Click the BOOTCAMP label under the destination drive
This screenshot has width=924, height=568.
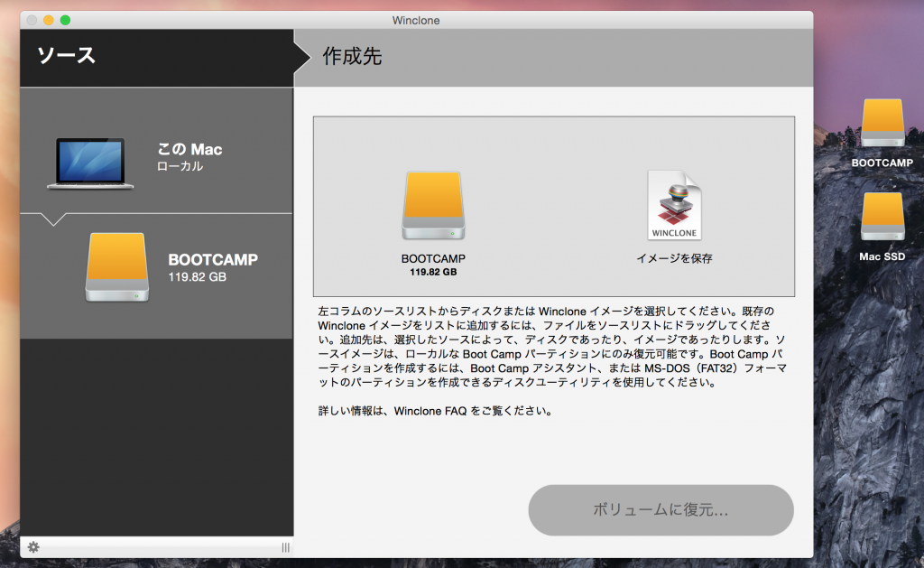click(433, 258)
